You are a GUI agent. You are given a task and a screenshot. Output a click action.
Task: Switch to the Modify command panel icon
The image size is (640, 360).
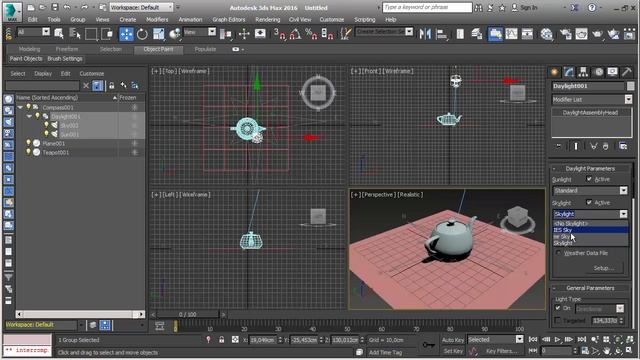click(569, 72)
